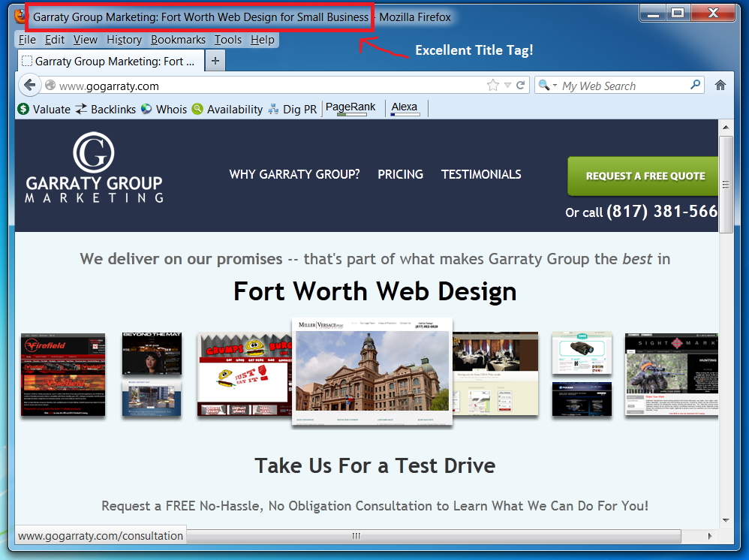Open the File menu
The image size is (749, 560).
pyautogui.click(x=27, y=40)
